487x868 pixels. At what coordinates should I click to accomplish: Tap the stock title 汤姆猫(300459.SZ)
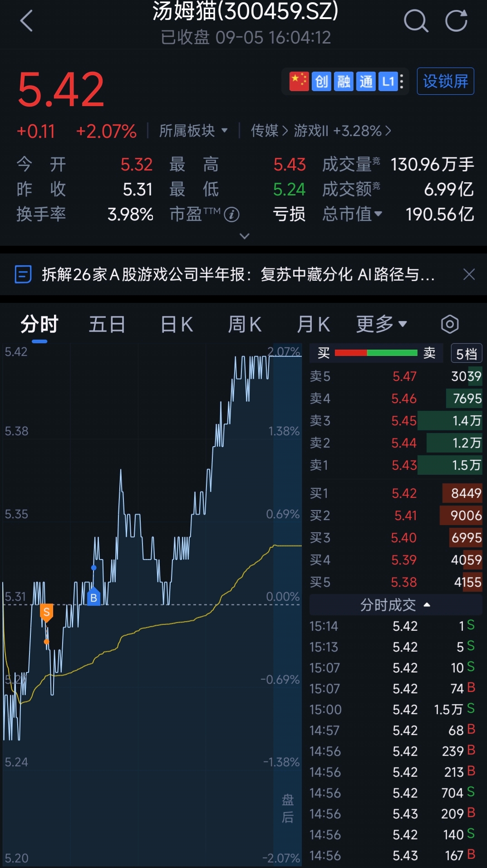pos(245,11)
